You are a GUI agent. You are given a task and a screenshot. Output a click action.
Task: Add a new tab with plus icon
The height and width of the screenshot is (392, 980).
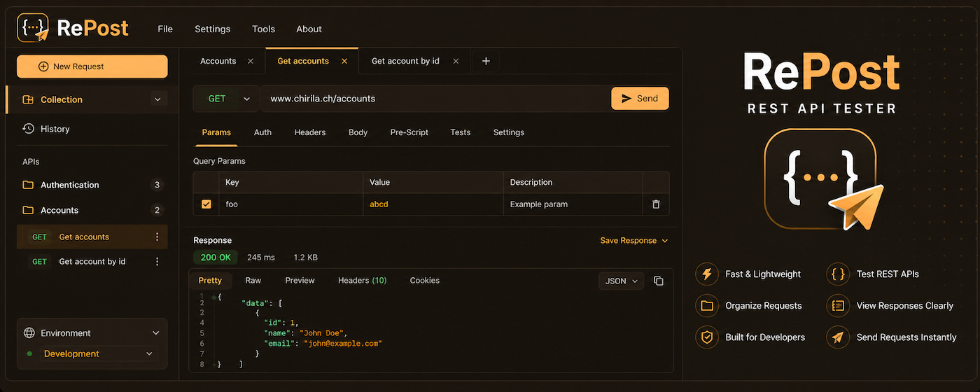tap(486, 61)
